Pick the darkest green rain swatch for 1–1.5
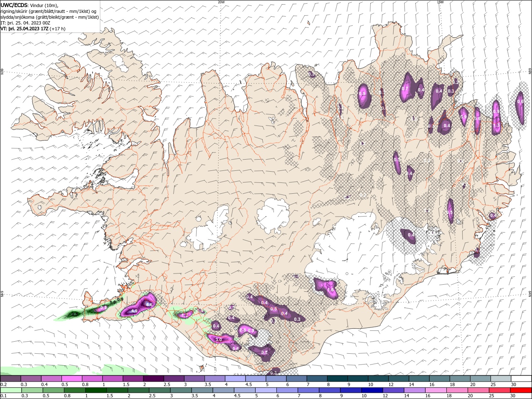532x399 pixels. (96, 390)
